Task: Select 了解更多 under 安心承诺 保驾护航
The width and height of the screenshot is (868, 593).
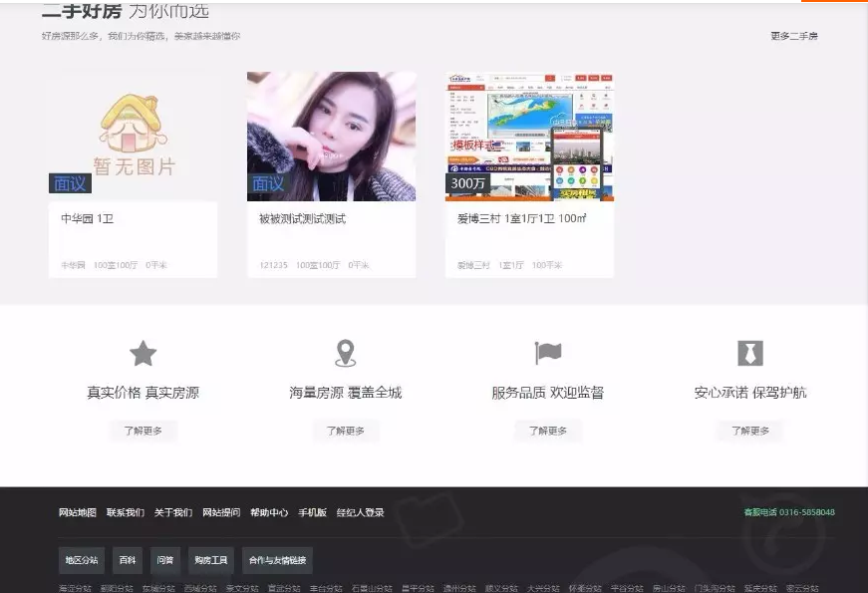Action: (x=749, y=431)
